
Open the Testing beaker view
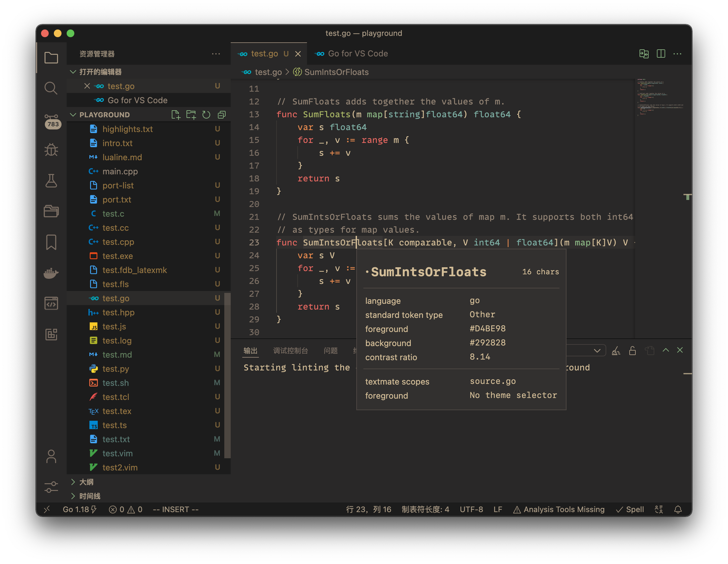[51, 181]
